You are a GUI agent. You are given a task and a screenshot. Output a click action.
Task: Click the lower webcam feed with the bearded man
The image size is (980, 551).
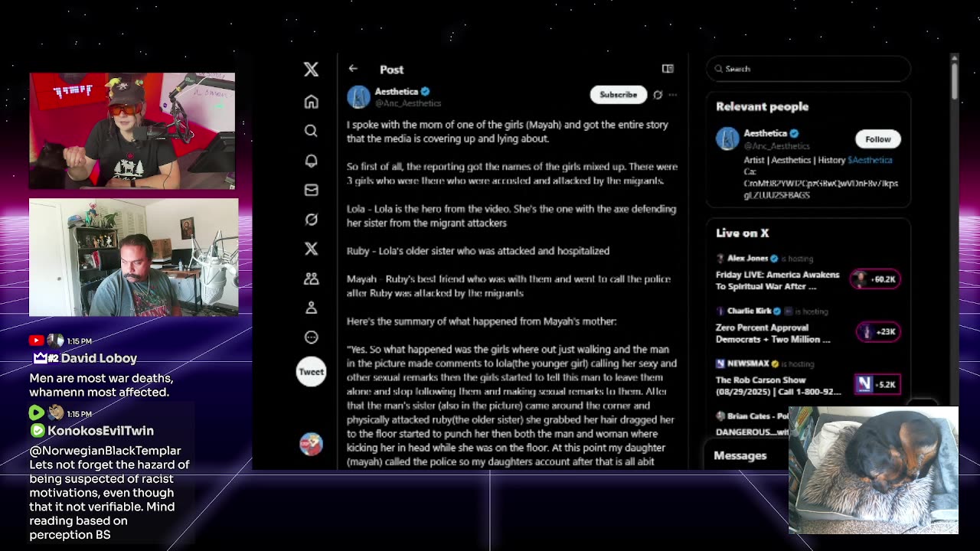click(x=134, y=257)
